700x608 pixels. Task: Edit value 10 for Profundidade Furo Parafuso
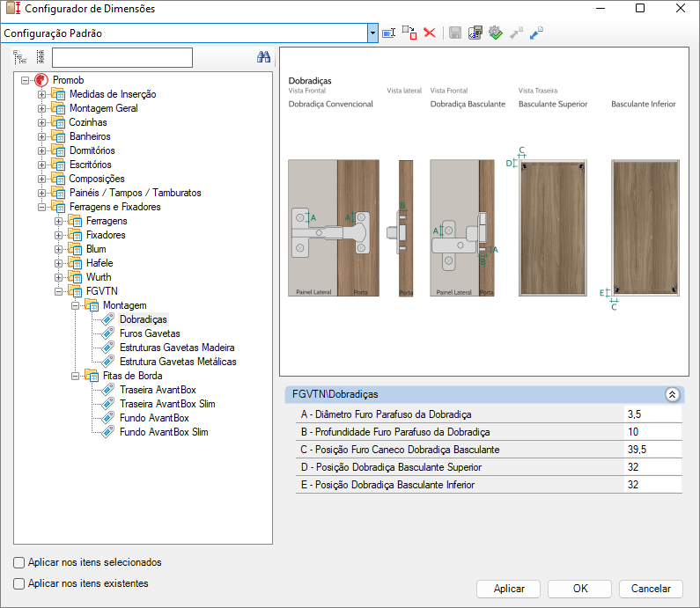point(652,432)
